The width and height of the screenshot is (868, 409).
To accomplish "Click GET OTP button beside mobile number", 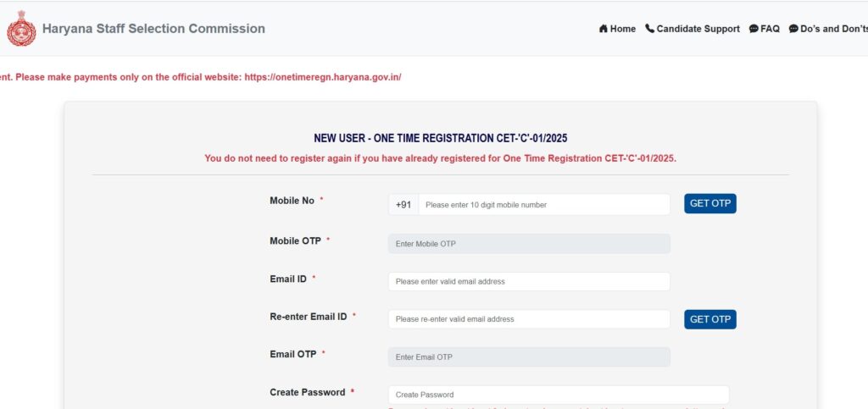I will 710,203.
